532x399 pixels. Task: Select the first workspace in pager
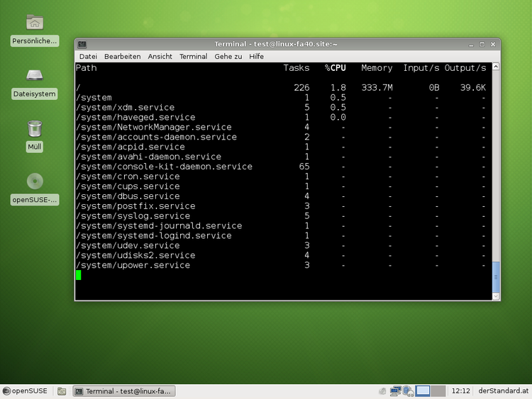pyautogui.click(x=423, y=390)
